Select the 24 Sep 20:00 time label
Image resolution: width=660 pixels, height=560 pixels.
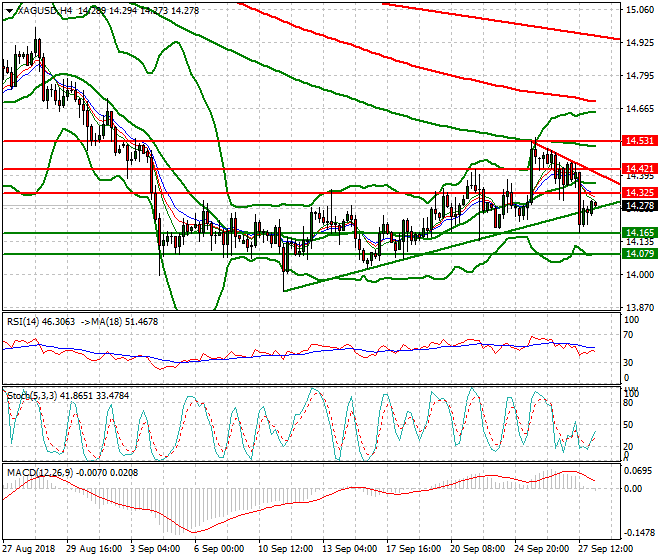pos(541,549)
